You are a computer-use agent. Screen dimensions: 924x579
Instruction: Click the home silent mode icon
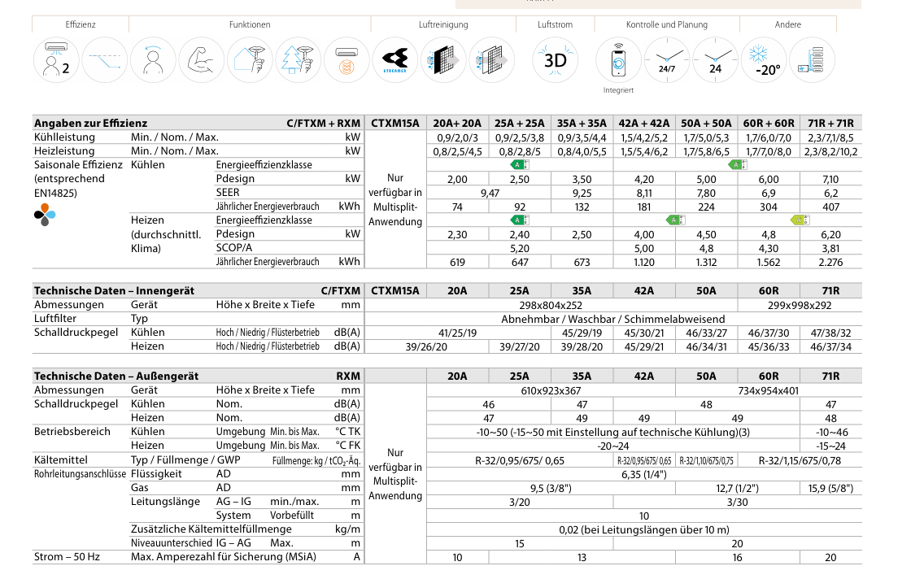click(x=250, y=59)
